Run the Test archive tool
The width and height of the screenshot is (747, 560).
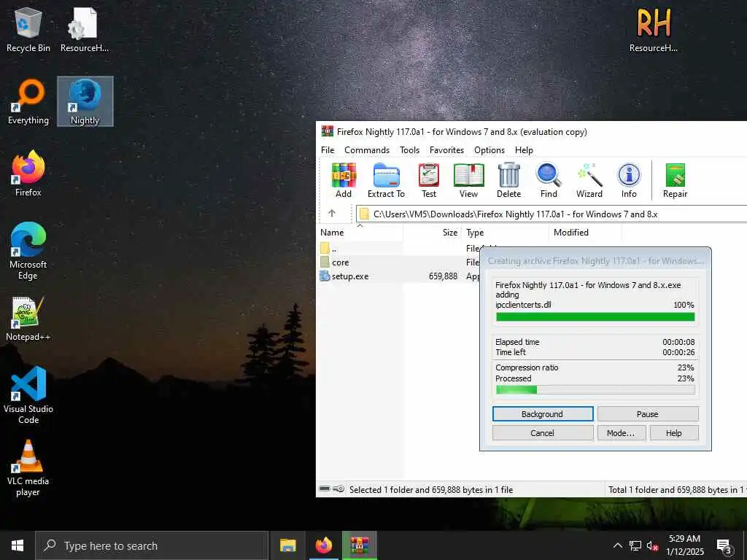[x=429, y=180]
